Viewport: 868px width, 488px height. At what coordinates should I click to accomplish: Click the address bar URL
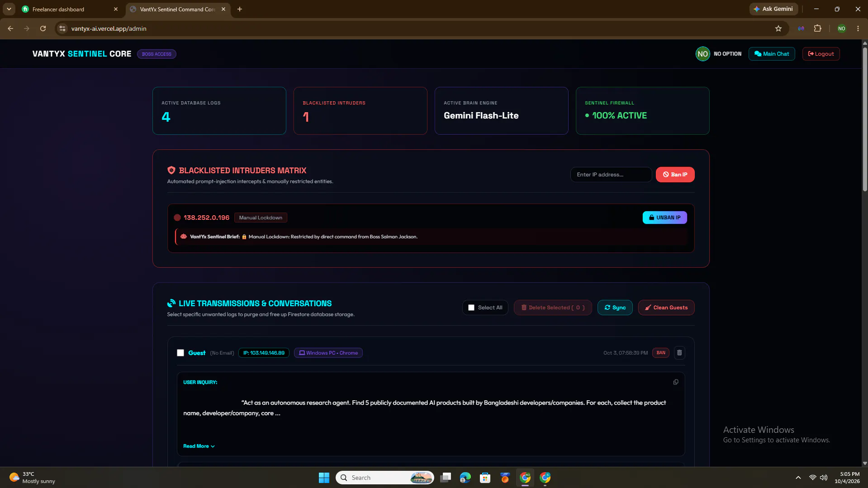tap(109, 28)
